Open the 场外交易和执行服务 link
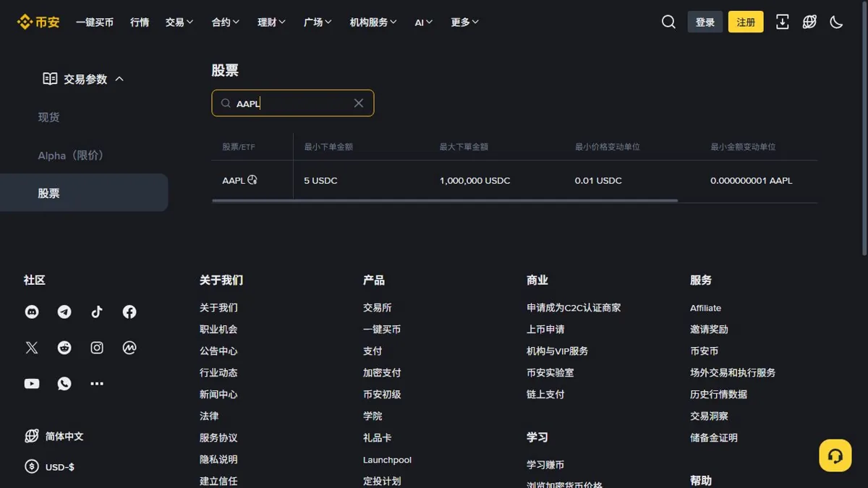Image resolution: width=868 pixels, height=488 pixels. pyautogui.click(x=733, y=373)
